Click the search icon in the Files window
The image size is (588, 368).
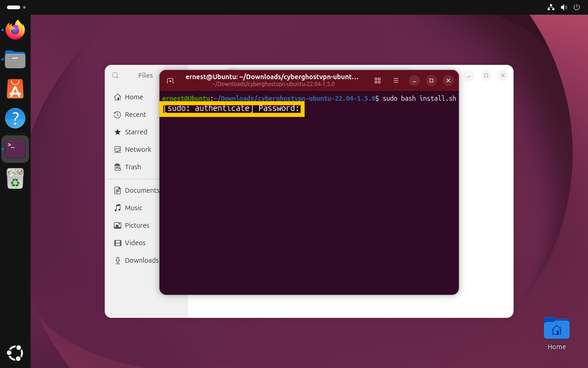[x=115, y=75]
